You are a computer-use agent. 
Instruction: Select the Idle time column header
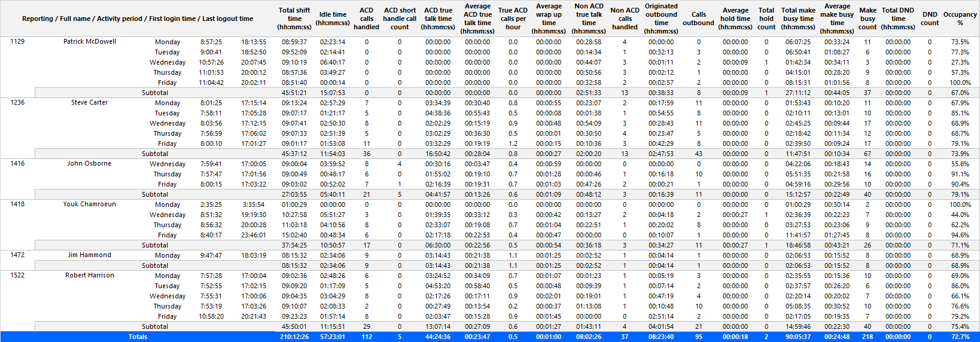pyautogui.click(x=333, y=19)
